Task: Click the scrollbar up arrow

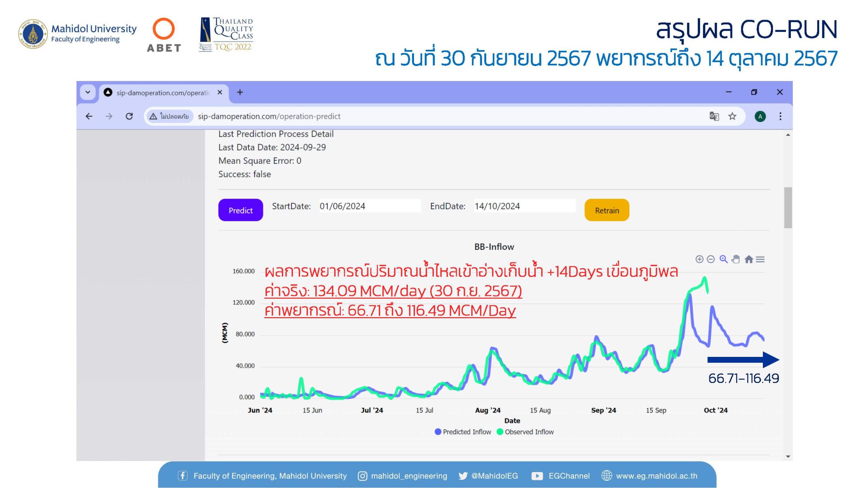Action: pos(788,135)
